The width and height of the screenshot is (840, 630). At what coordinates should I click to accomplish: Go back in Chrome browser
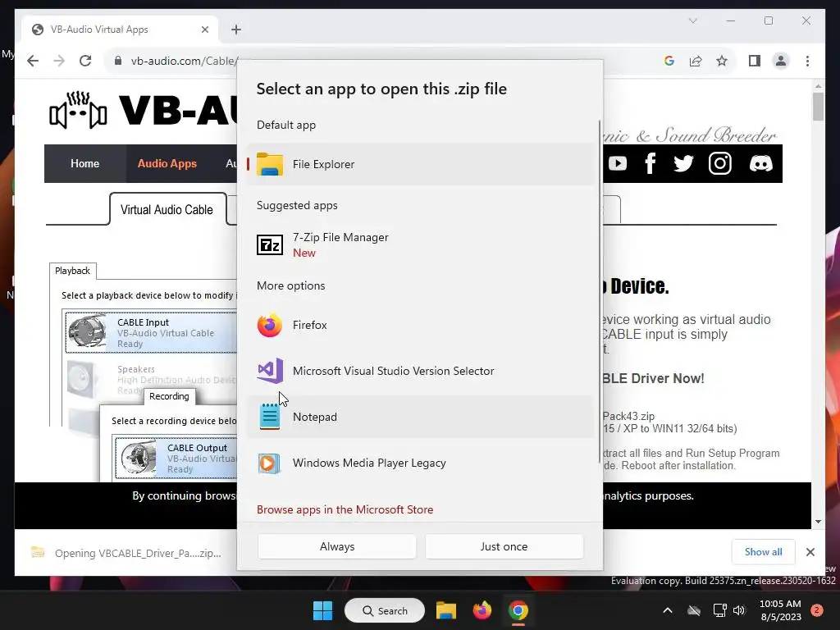coord(33,61)
